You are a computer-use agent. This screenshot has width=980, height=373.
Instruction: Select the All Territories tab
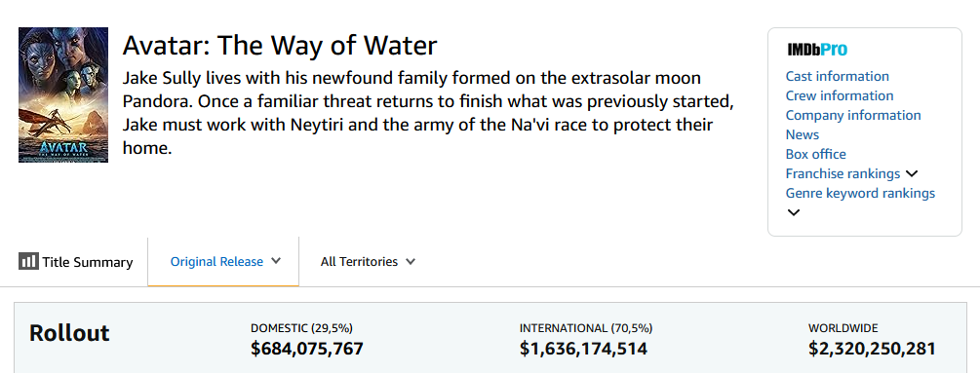(368, 262)
